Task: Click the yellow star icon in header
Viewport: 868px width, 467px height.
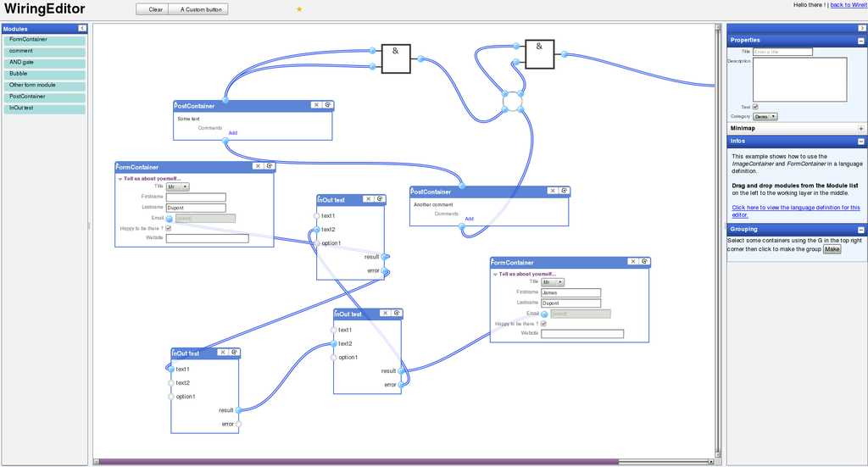Action: coord(299,9)
